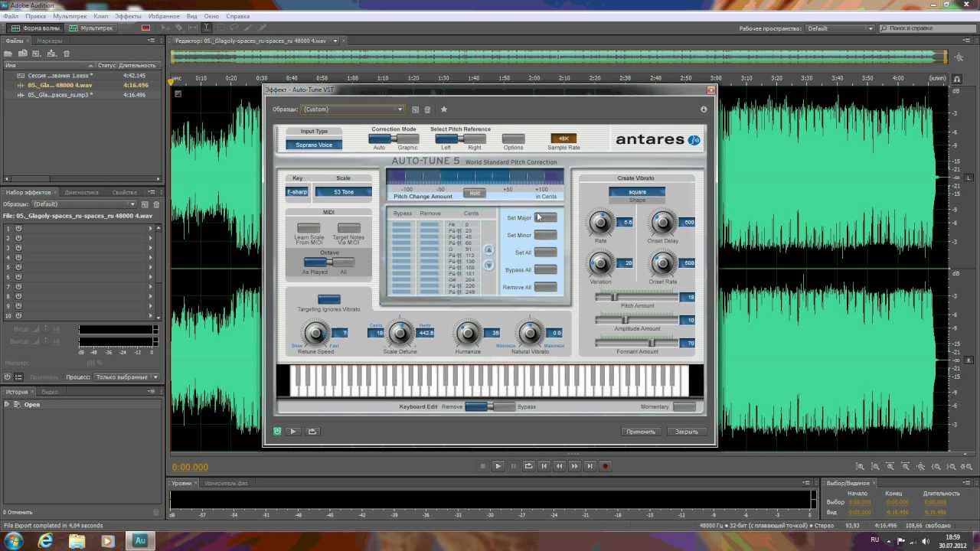980x551 pixels.
Task: Click the trash icon in Files panel
Action: [x=67, y=54]
